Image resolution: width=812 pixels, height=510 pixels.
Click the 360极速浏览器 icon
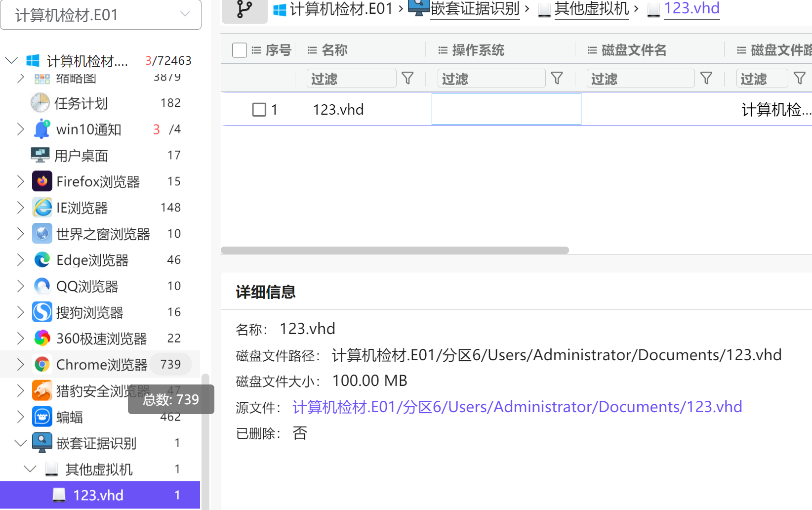coord(42,339)
